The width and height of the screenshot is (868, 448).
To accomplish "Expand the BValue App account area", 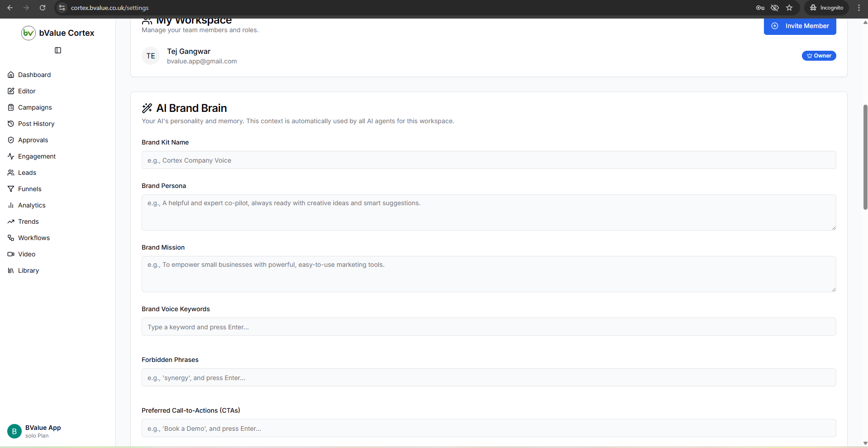I will [43, 431].
